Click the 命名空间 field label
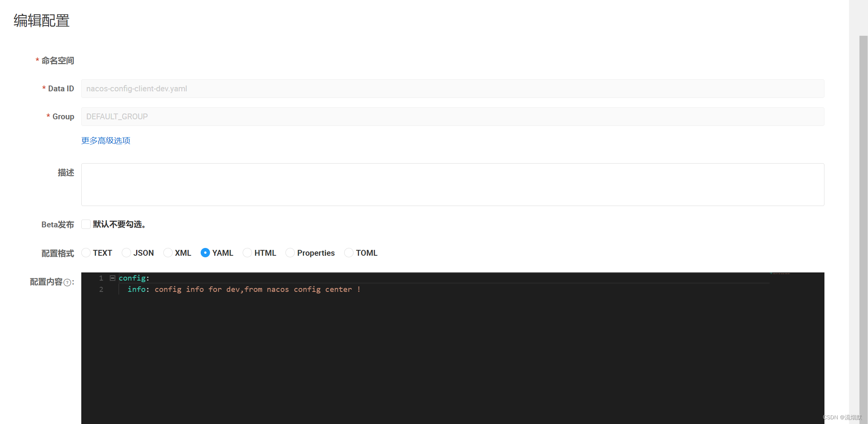The height and width of the screenshot is (424, 868). (x=58, y=61)
